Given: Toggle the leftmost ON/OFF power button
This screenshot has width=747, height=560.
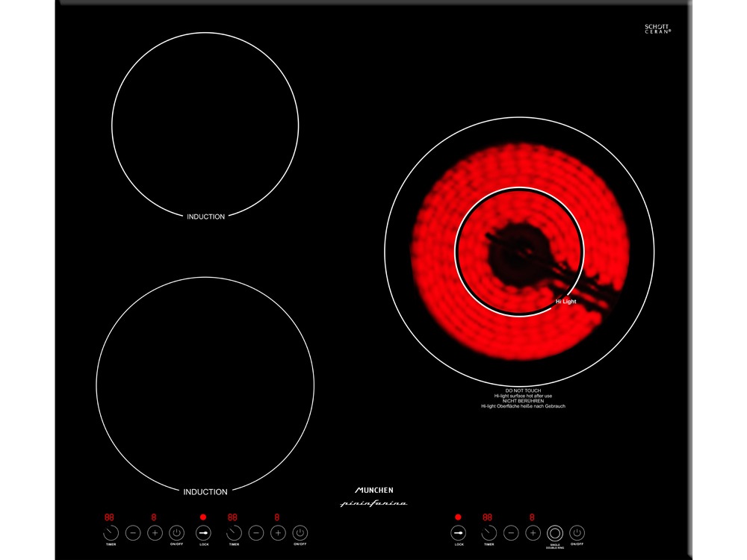Looking at the screenshot, I should click(x=176, y=533).
